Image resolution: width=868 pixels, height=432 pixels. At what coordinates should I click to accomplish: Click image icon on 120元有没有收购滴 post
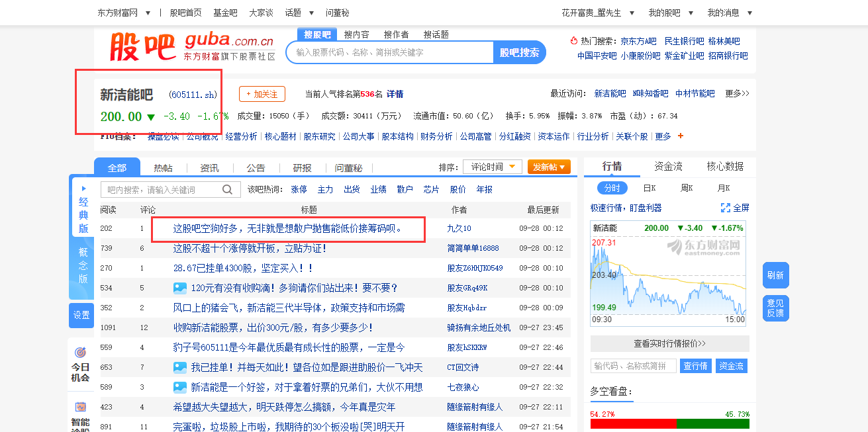pos(180,288)
